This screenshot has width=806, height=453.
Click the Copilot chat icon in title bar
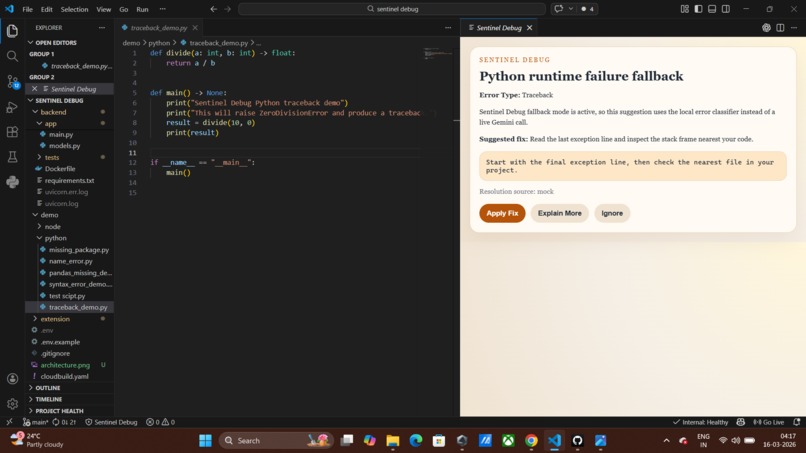tap(558, 9)
